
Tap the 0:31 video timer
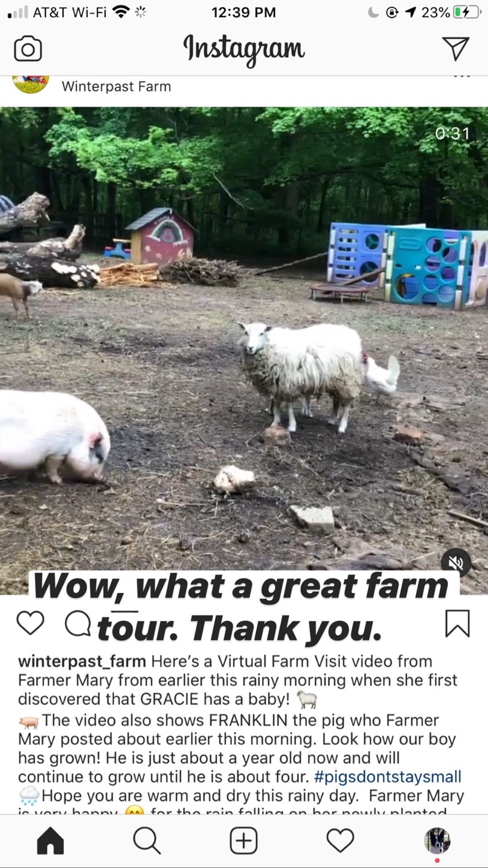pos(452,133)
